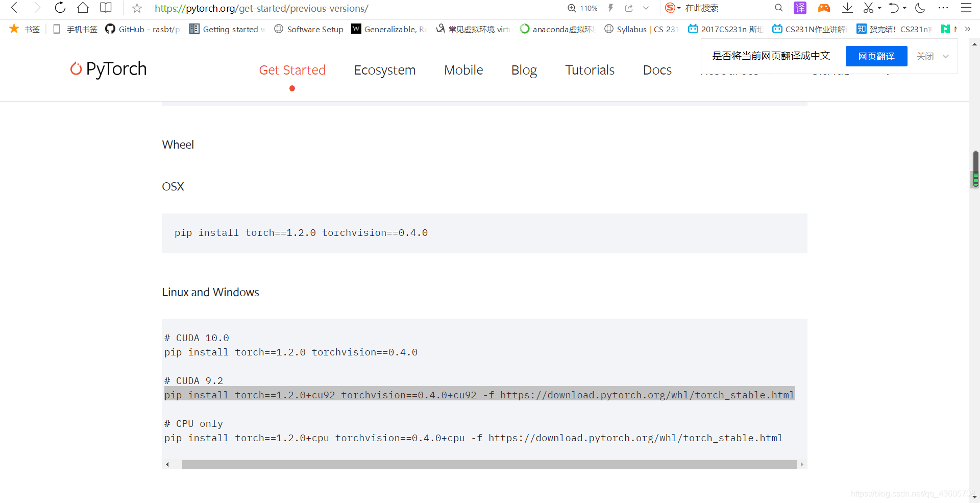Image resolution: width=980 pixels, height=503 pixels.
Task: Open the Get Started nav tab
Action: coord(292,70)
